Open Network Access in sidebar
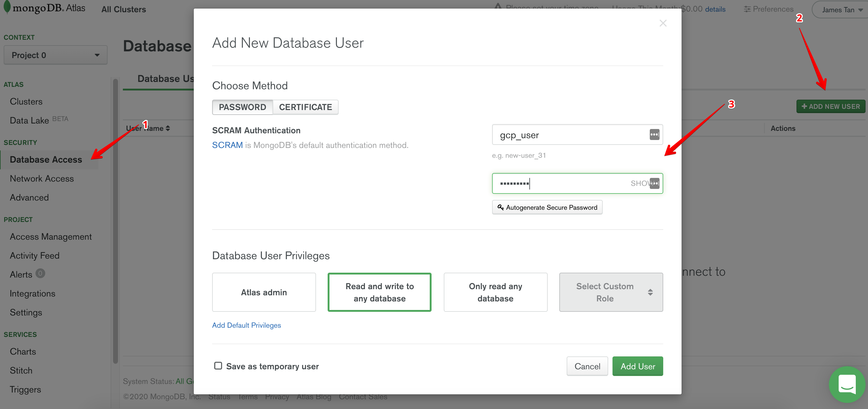The height and width of the screenshot is (409, 868). [x=42, y=179]
